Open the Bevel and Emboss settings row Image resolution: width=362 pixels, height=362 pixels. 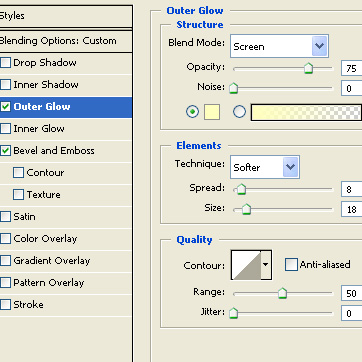click(x=66, y=151)
